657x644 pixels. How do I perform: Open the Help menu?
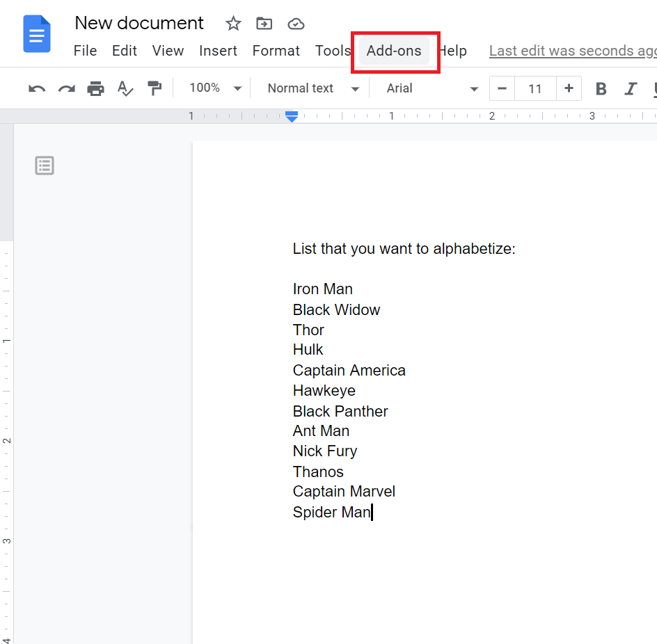click(453, 51)
